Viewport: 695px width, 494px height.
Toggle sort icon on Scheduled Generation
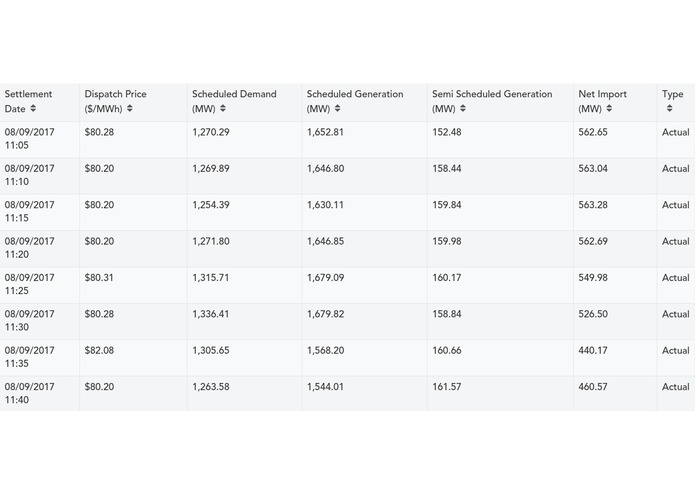pyautogui.click(x=337, y=109)
